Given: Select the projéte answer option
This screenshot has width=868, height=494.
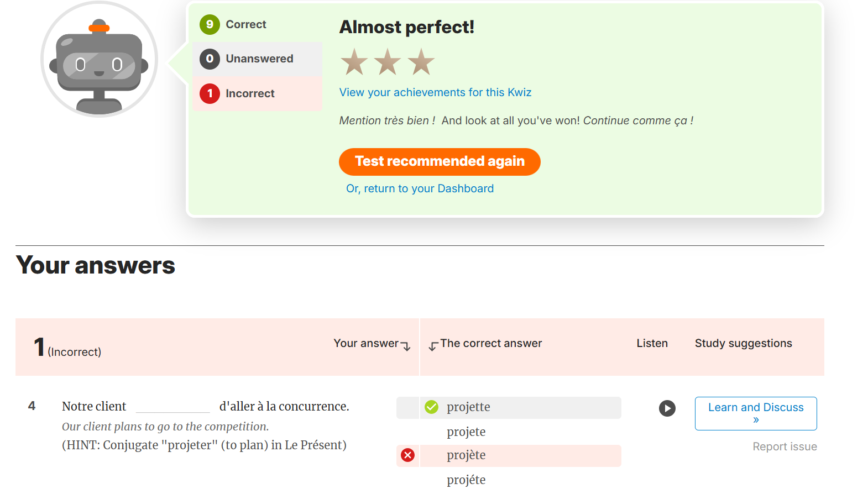Looking at the screenshot, I should pos(466,480).
